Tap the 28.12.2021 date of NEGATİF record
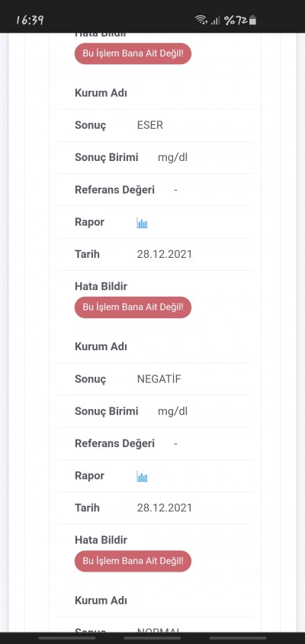305x644 pixels. point(164,508)
